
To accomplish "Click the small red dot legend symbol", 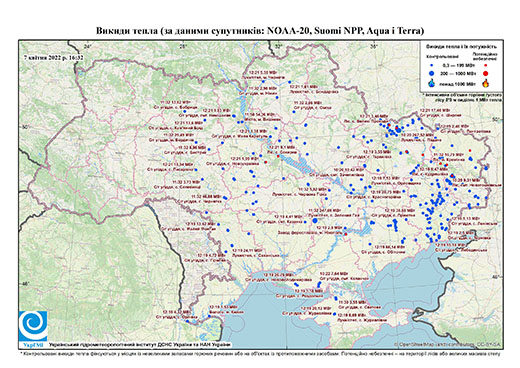I will point(486,66).
